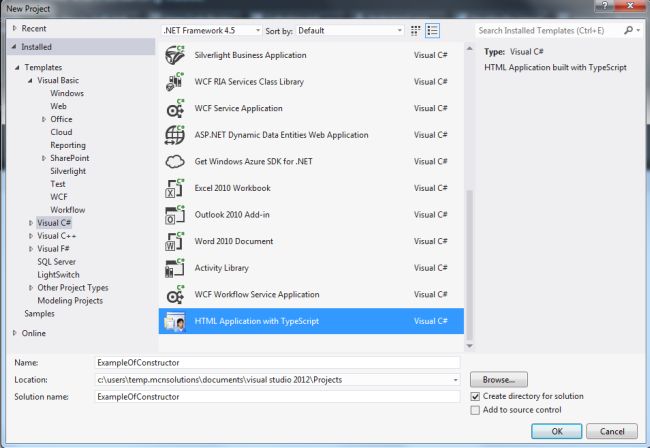Click the WCF Workflow Service Application icon
The image size is (650, 448).
point(175,295)
